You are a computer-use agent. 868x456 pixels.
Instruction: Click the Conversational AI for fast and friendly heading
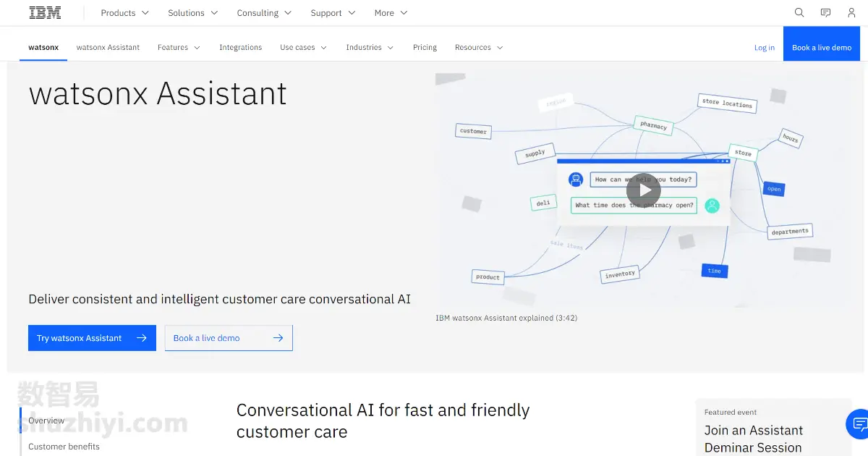[383, 421]
